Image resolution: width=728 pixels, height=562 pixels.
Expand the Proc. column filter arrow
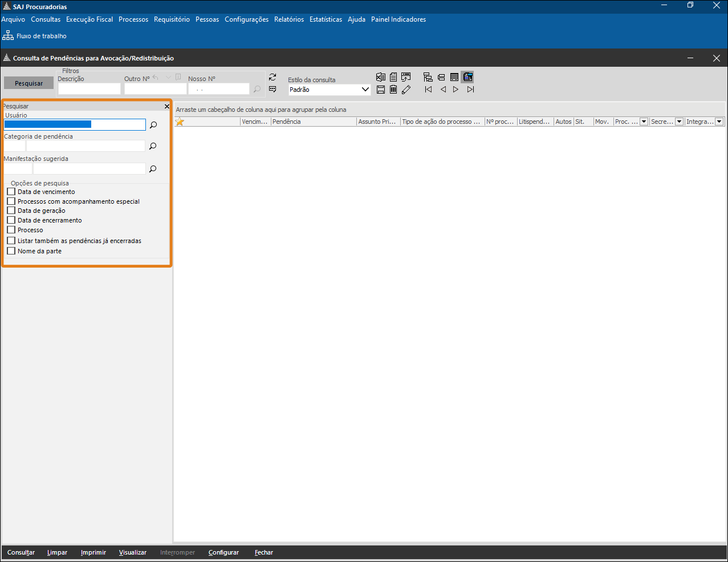click(x=644, y=122)
